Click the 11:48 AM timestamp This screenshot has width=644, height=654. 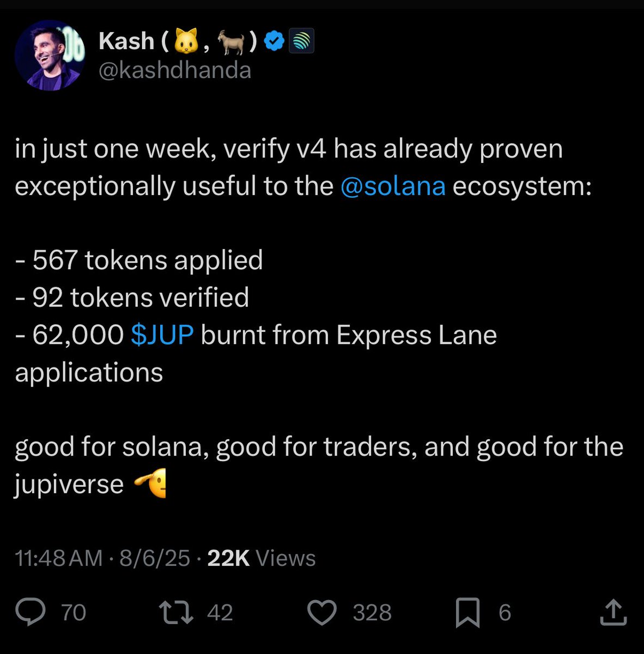59,558
